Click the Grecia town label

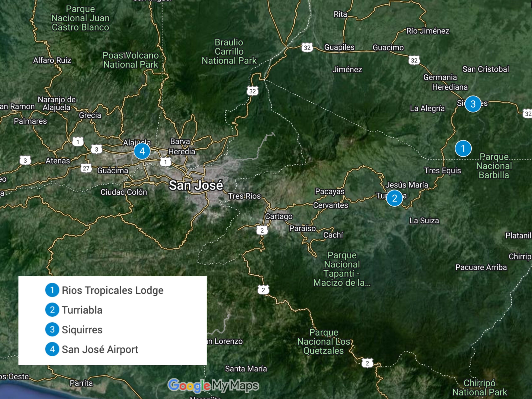point(90,115)
